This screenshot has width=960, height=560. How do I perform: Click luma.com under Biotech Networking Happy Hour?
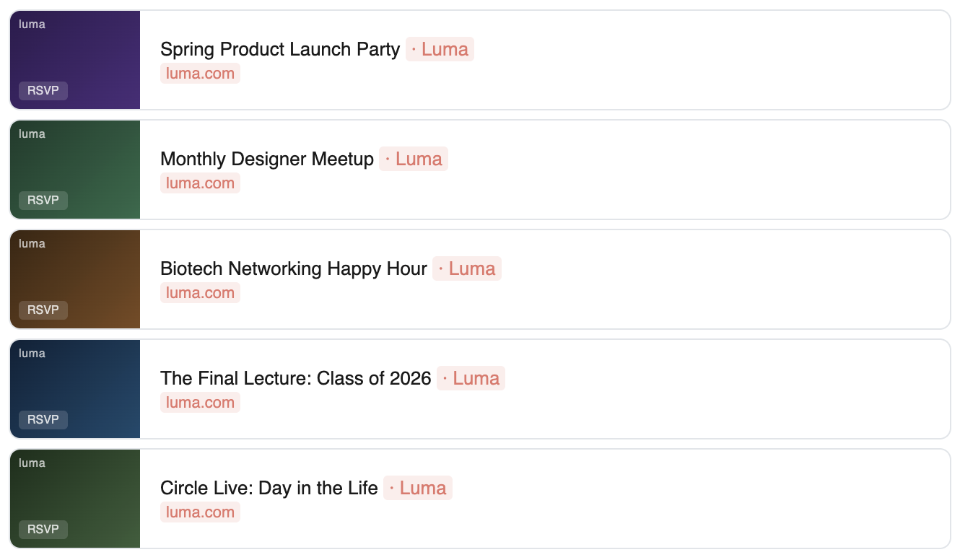pos(200,293)
